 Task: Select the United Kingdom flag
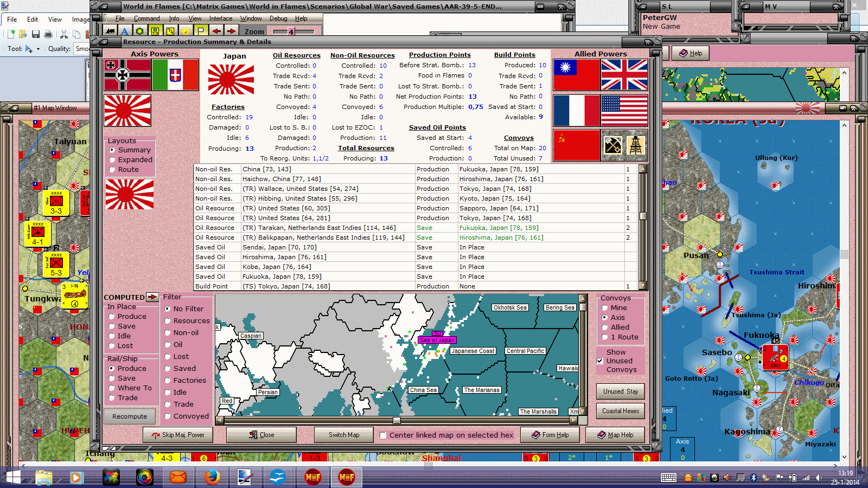624,75
